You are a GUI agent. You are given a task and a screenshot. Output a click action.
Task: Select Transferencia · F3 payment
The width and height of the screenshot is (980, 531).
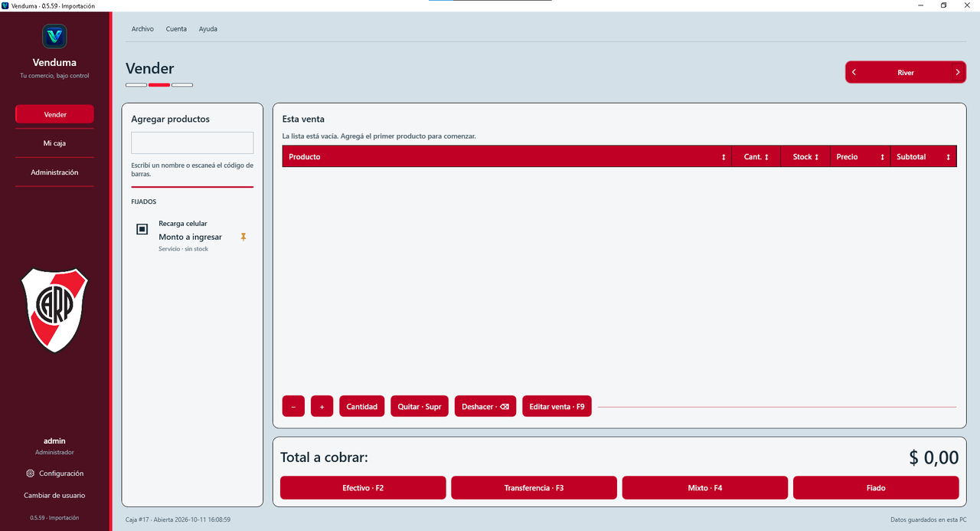tap(534, 487)
